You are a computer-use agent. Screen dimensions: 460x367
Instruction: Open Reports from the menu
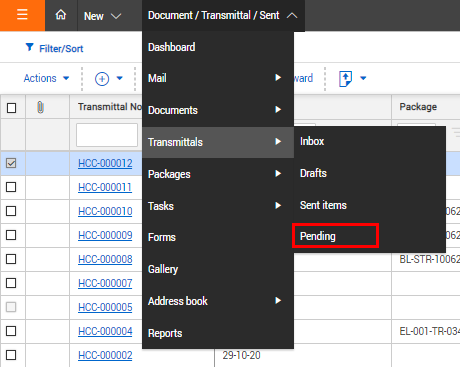(x=218, y=333)
